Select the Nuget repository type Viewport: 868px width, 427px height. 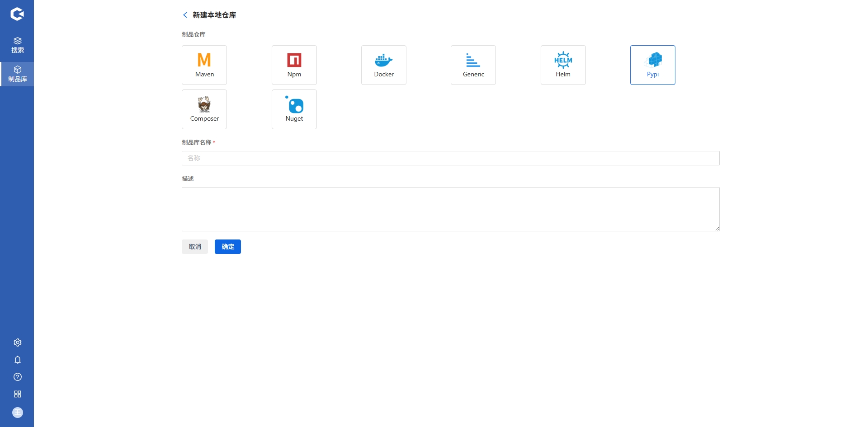(x=294, y=109)
